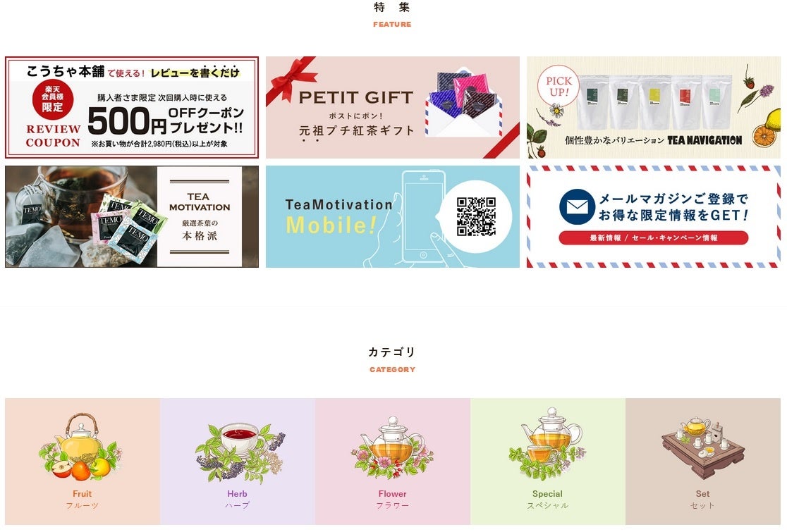Click the Fruit フルーツ label link
Screen dimensions: 787x532
83,500
